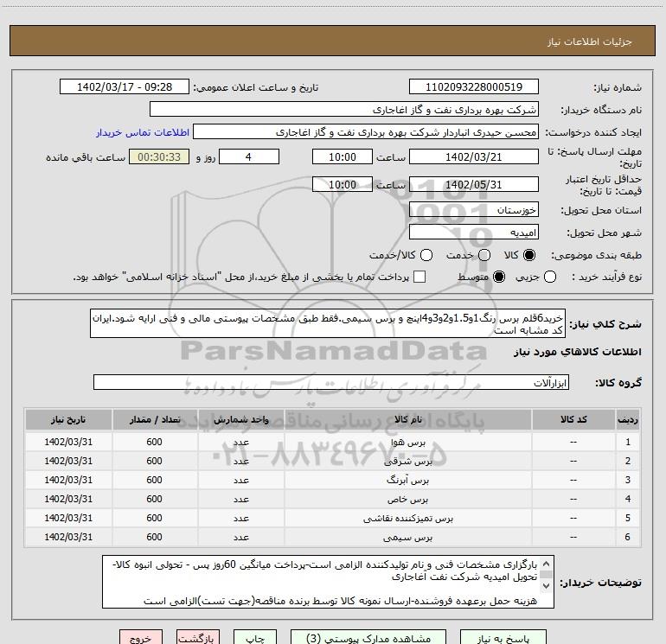Viewport: 666px width, 644px height.
Task: Toggle the اسناد خزانه اسلامی payment checkbox
Action: pyautogui.click(x=419, y=277)
